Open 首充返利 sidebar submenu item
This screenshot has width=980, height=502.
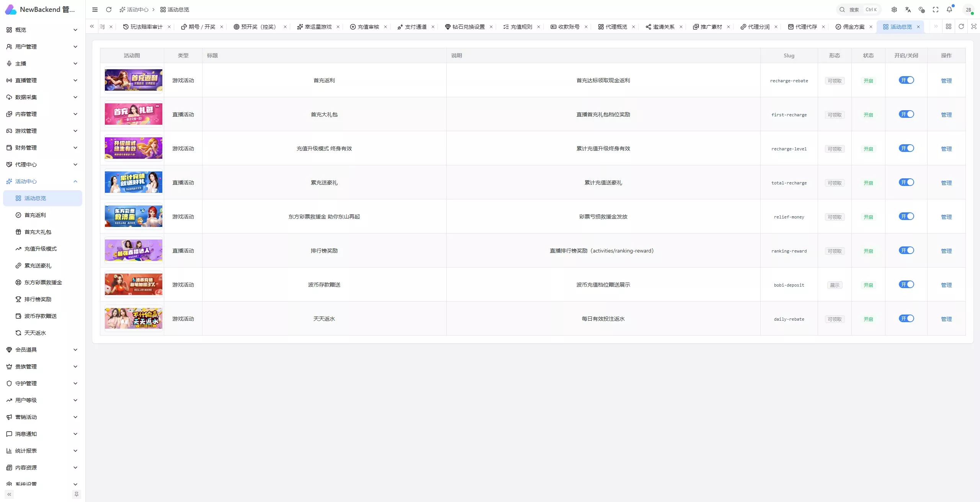42,215
